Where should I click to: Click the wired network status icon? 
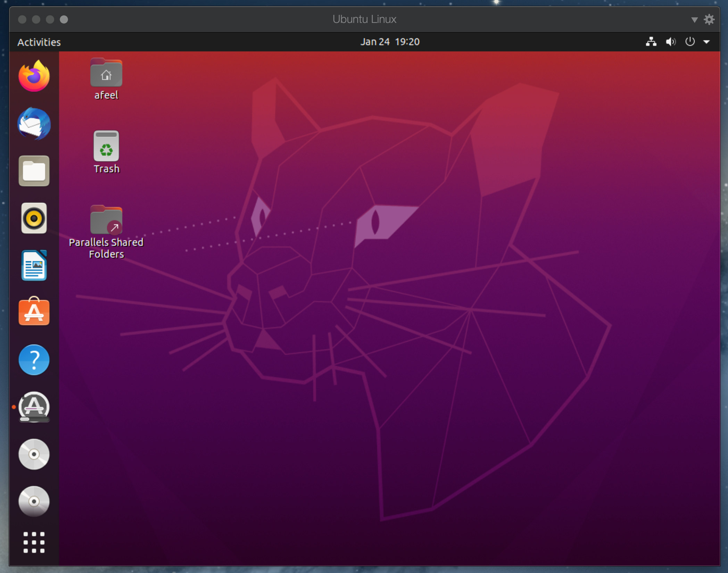point(651,42)
